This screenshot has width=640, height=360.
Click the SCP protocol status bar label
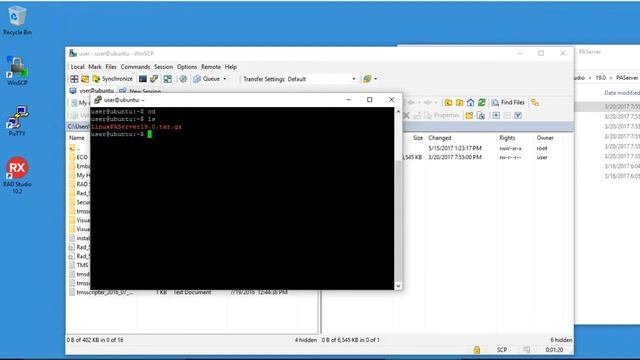pyautogui.click(x=502, y=350)
